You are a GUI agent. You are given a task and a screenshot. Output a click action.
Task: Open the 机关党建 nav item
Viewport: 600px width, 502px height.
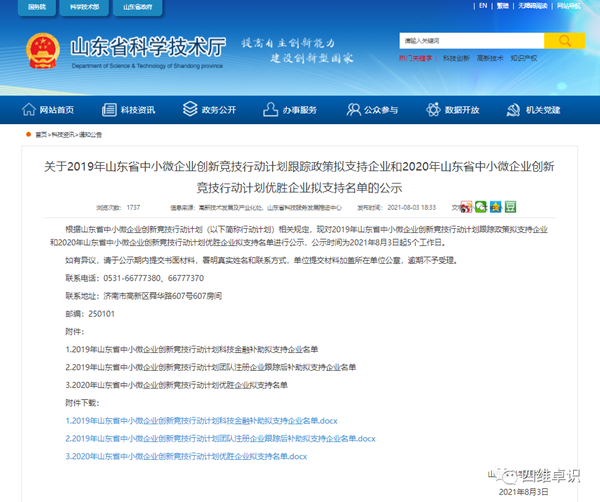click(x=538, y=109)
